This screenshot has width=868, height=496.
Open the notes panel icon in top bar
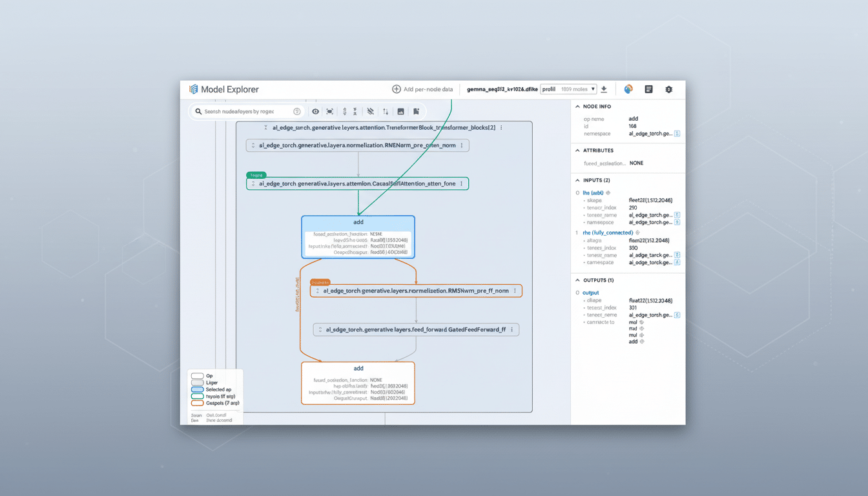coord(648,89)
